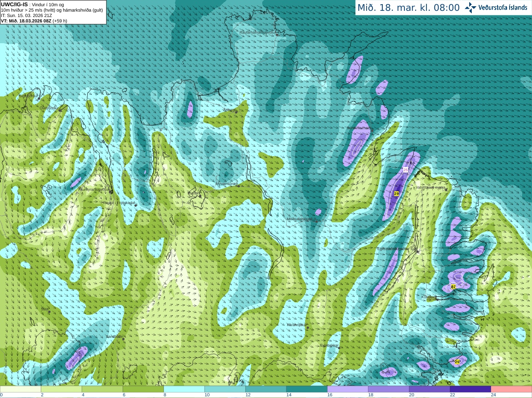Click the legend value 12
532x398 pixels.
(248, 395)
